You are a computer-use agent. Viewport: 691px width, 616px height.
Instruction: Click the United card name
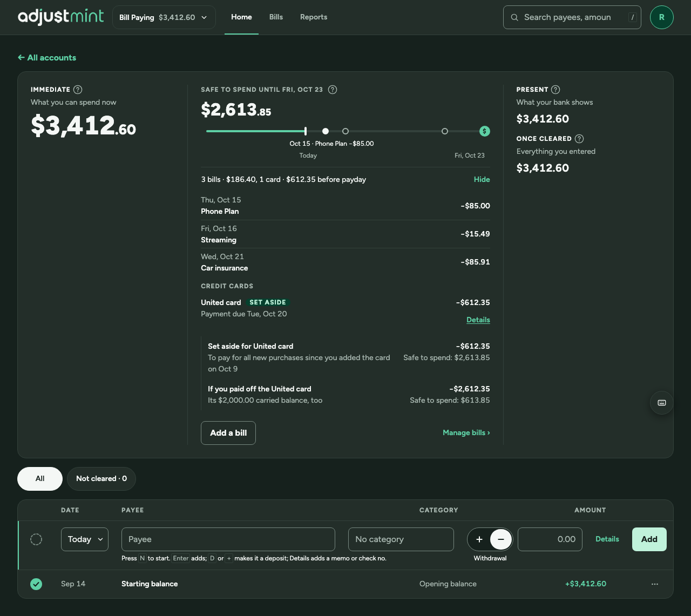221,303
